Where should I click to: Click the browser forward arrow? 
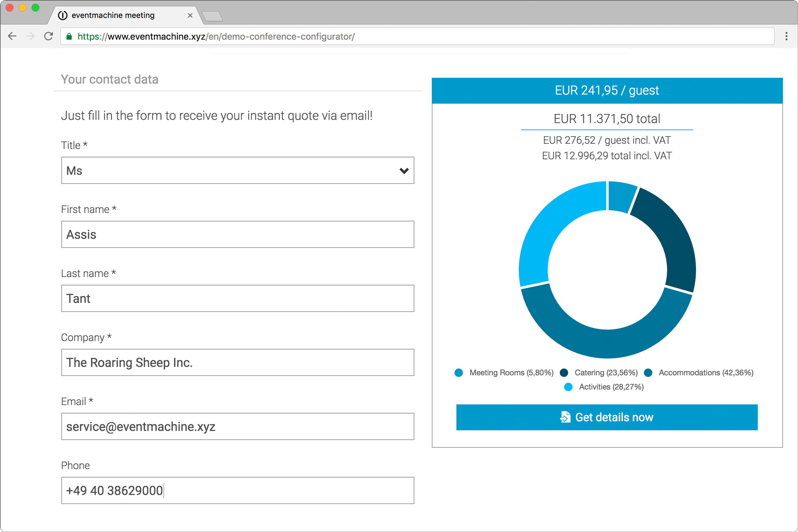tap(30, 36)
